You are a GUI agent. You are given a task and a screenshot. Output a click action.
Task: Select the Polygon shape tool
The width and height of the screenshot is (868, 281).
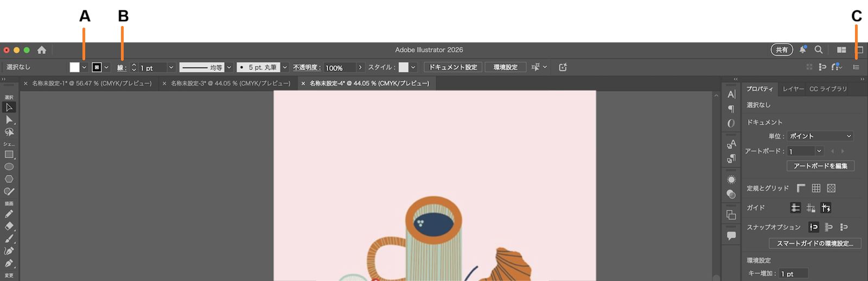point(9,179)
